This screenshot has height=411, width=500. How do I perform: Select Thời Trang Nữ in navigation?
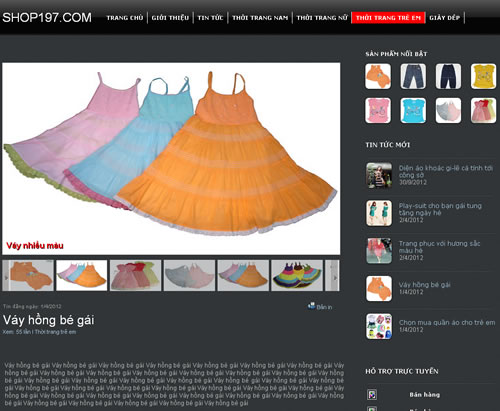coord(322,18)
